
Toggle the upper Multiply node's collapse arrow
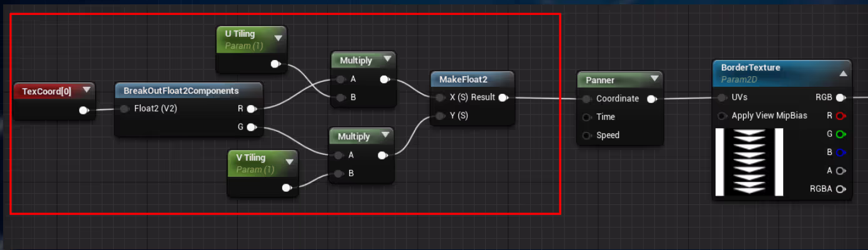pos(387,60)
